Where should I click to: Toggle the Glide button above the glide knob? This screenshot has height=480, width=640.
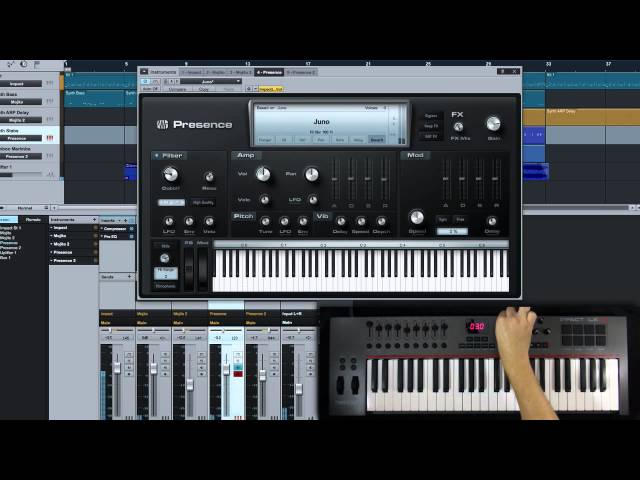(165, 246)
